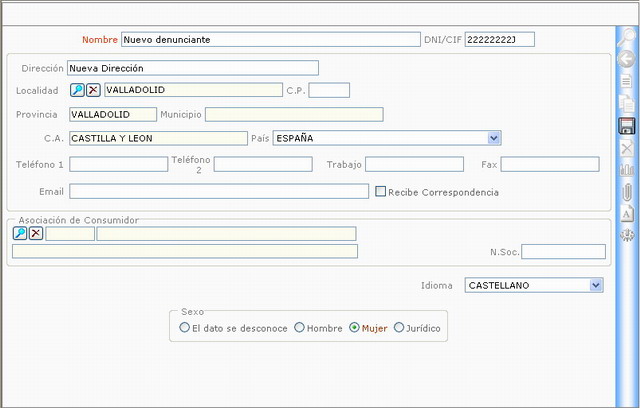Click the delete X icon in sidebar
This screenshot has height=408, width=640.
point(627,148)
